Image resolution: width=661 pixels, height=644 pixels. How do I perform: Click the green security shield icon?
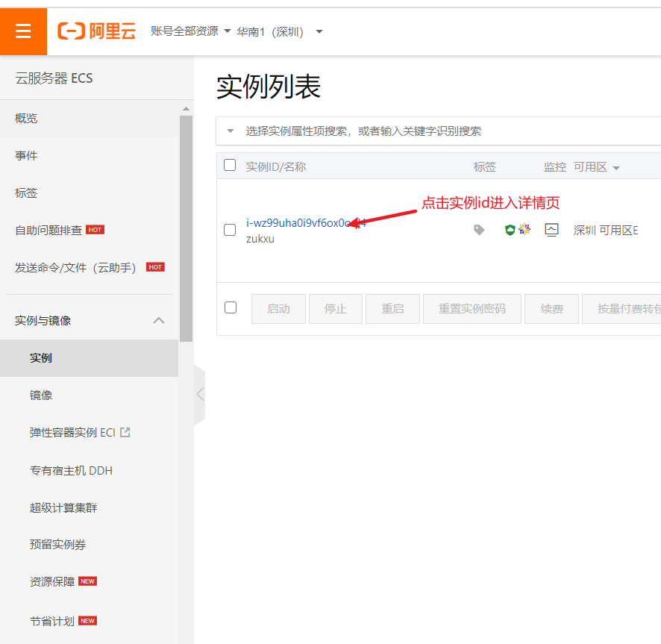tap(510, 230)
